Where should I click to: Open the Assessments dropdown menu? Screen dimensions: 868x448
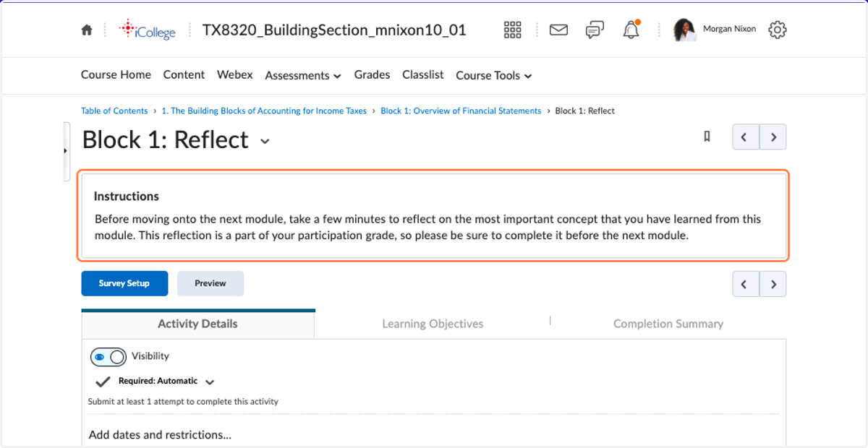pyautogui.click(x=303, y=75)
